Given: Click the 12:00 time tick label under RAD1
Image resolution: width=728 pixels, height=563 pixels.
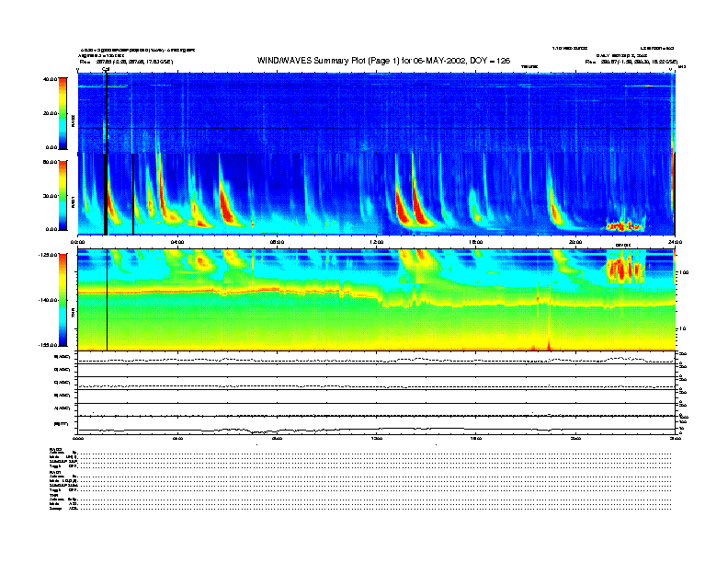Looking at the screenshot, I should (x=376, y=242).
